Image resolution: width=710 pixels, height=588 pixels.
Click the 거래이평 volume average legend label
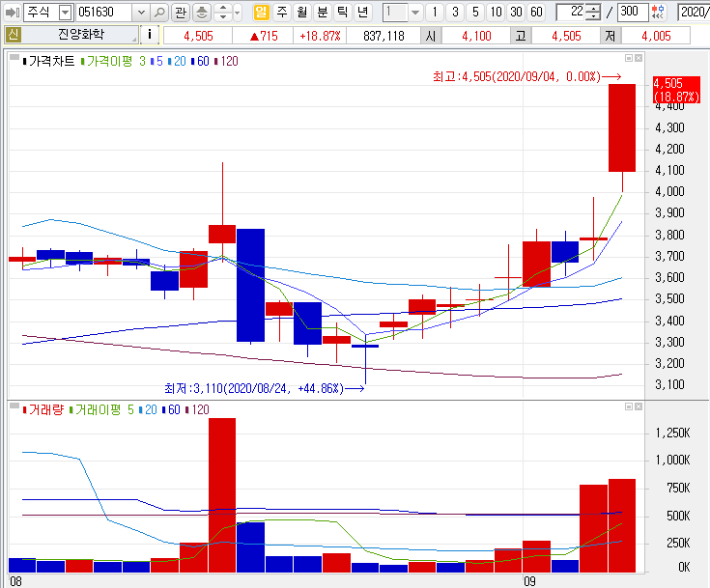pos(95,409)
